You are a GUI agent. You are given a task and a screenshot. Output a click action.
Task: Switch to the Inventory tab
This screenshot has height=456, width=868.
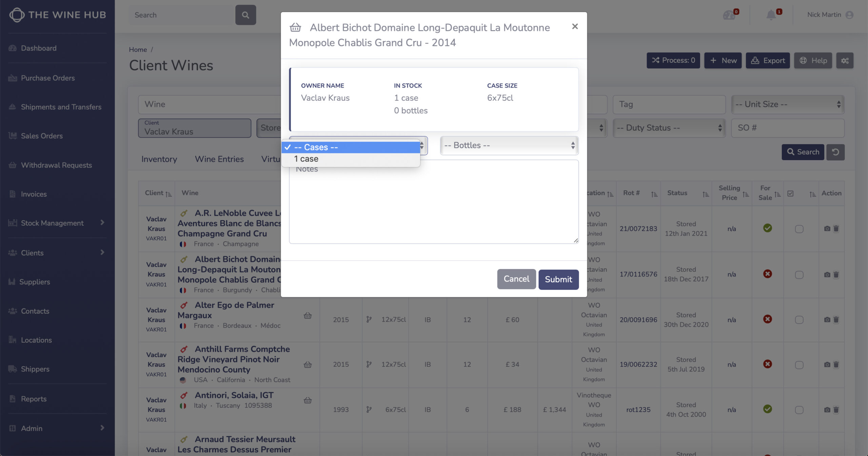(159, 159)
